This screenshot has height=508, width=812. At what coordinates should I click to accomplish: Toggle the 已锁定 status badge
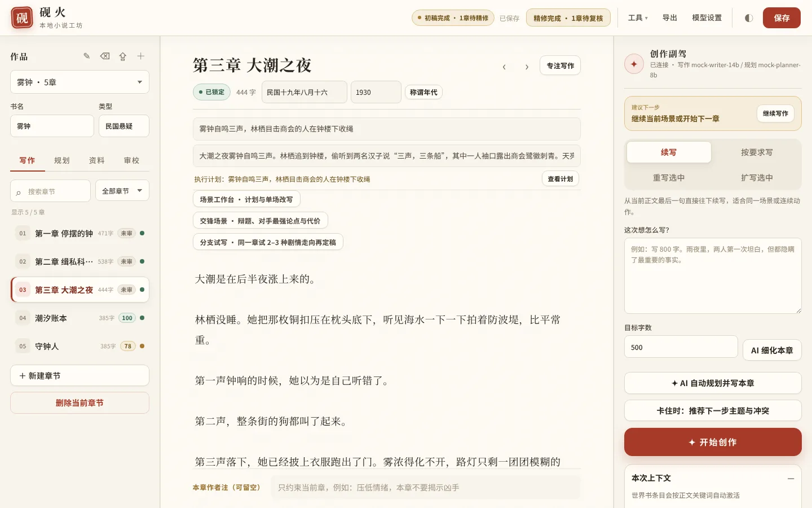211,92
